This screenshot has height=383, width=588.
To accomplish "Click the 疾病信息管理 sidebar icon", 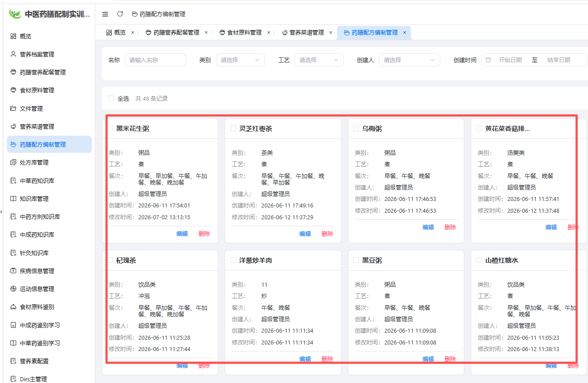I will click(13, 271).
